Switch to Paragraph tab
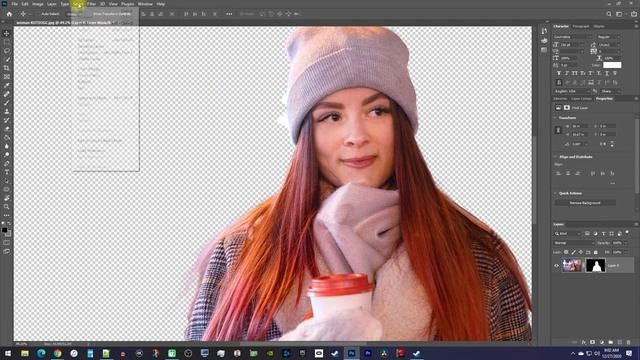 point(581,27)
